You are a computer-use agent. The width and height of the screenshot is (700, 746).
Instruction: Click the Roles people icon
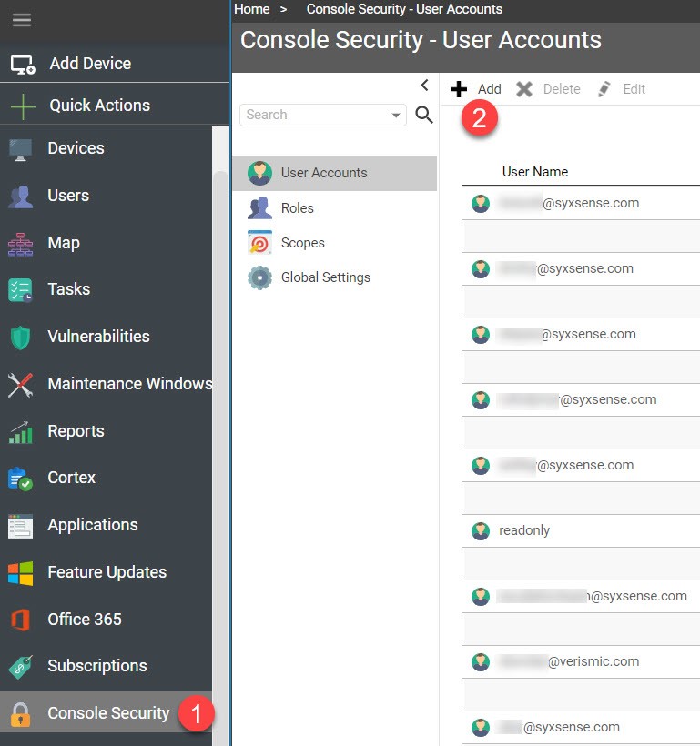pyautogui.click(x=259, y=208)
